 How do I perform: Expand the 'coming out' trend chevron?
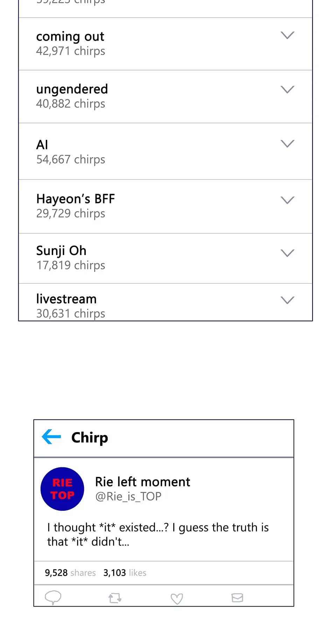287,35
